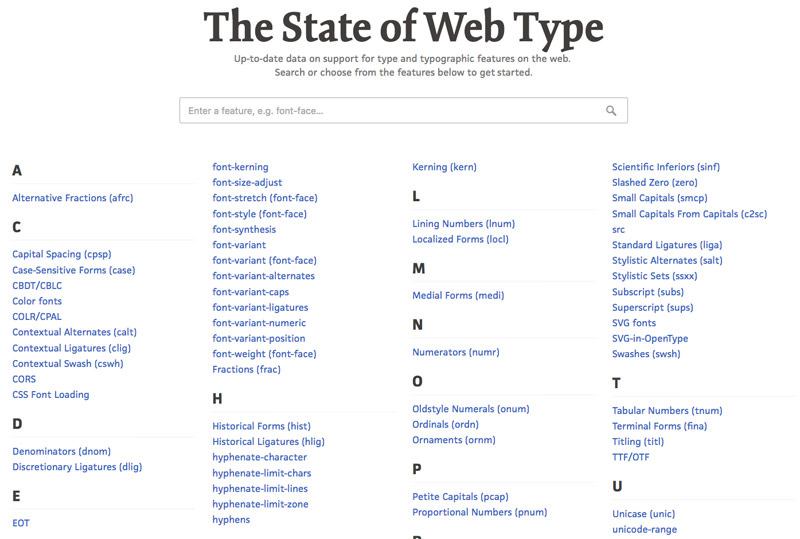Image resolution: width=800 pixels, height=539 pixels.
Task: Open the Oldstyle Numerals (onum) link
Action: click(470, 409)
